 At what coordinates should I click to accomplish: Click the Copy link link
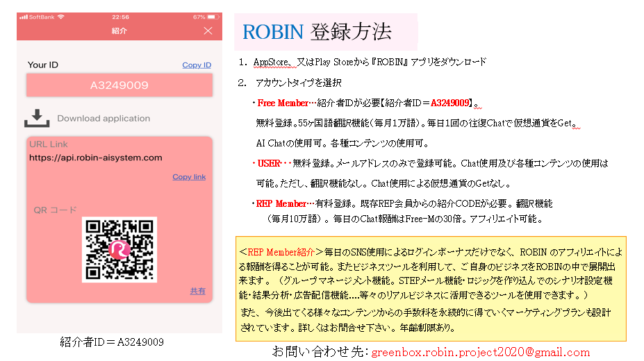pos(189,177)
